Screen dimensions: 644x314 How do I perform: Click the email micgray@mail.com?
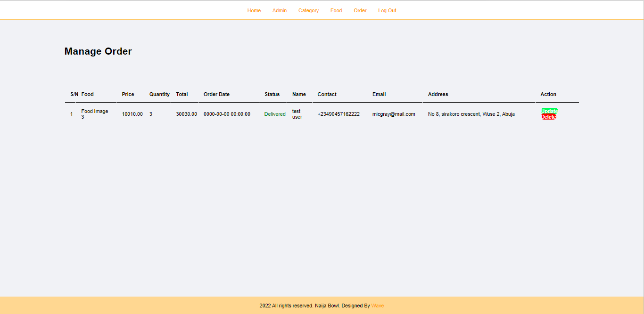pyautogui.click(x=394, y=114)
